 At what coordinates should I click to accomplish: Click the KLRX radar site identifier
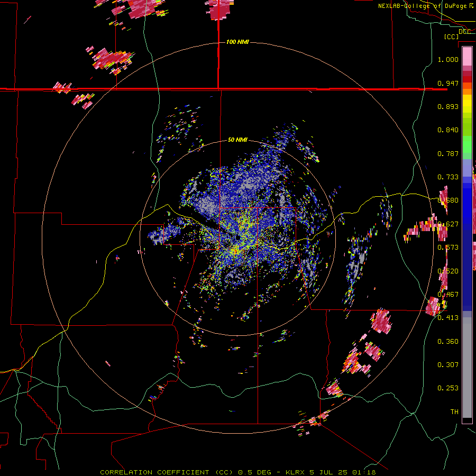[295, 472]
